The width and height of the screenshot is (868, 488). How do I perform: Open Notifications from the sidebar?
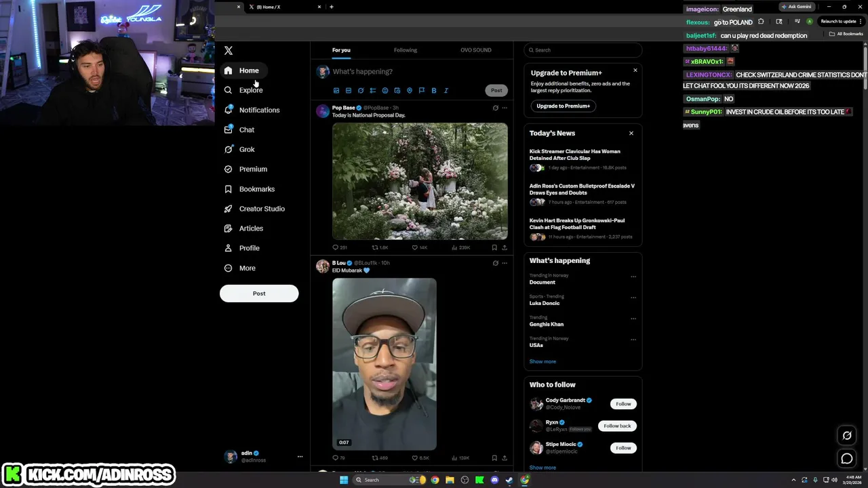[x=252, y=110]
